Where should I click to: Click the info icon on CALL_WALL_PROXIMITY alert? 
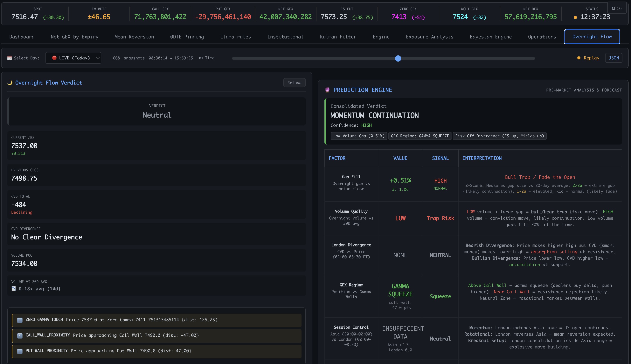(x=20, y=336)
